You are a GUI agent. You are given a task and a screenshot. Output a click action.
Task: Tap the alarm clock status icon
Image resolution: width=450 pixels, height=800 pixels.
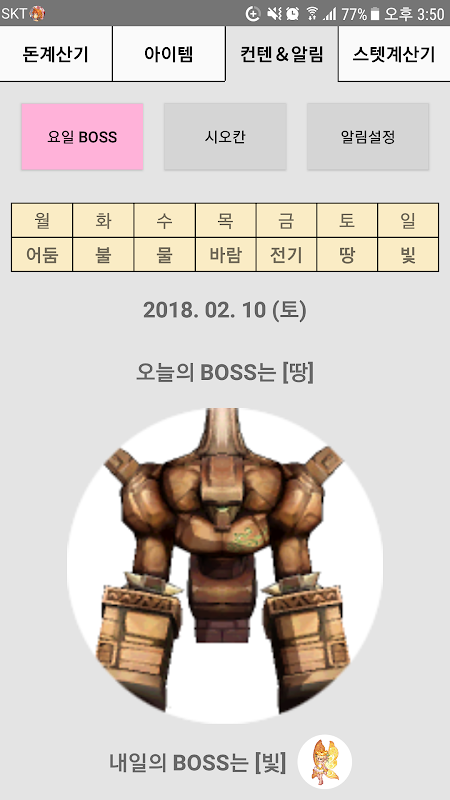(x=292, y=14)
